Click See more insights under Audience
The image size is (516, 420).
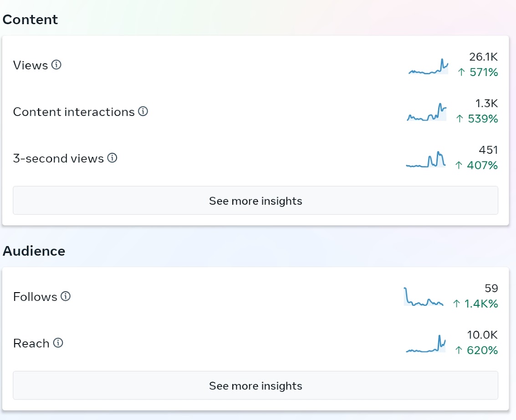pos(255,385)
